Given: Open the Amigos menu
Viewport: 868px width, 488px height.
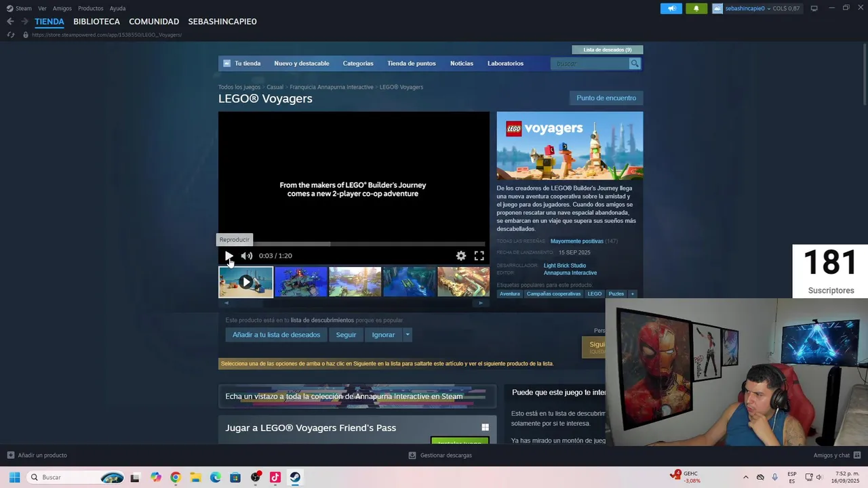Looking at the screenshot, I should click(62, 8).
